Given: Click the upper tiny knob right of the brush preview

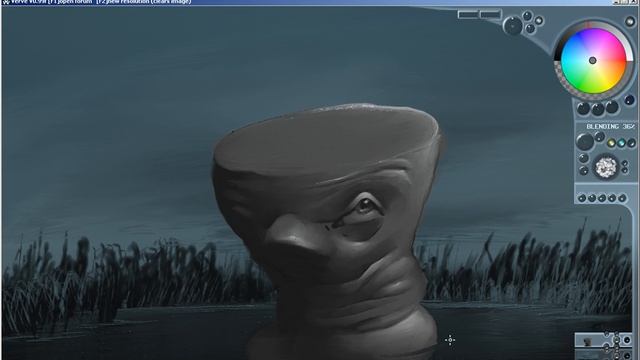Looking at the screenshot, I should point(624,163).
